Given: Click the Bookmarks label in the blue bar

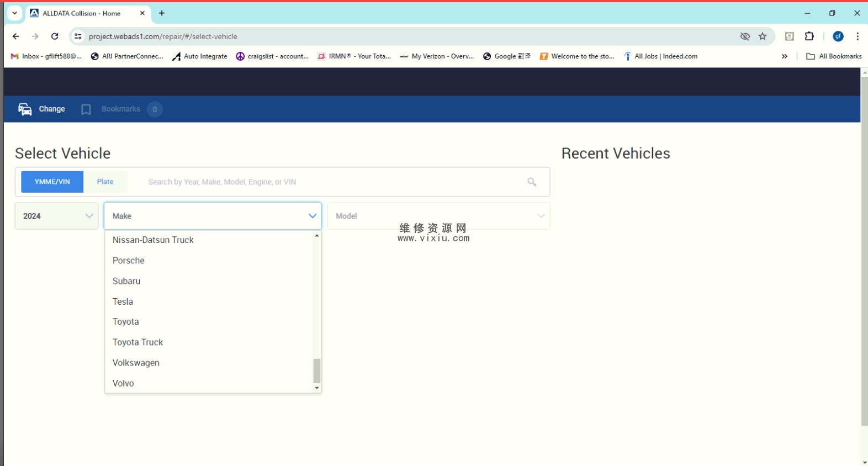Looking at the screenshot, I should pos(121,109).
